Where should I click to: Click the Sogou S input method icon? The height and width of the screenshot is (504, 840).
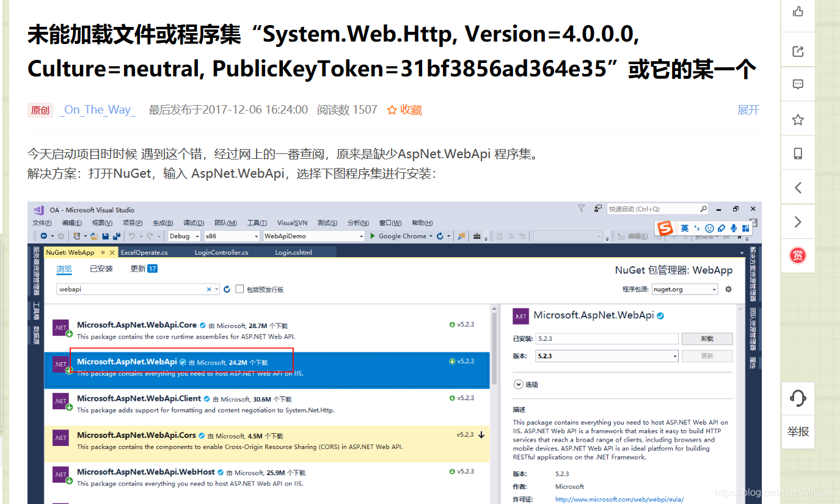click(665, 228)
